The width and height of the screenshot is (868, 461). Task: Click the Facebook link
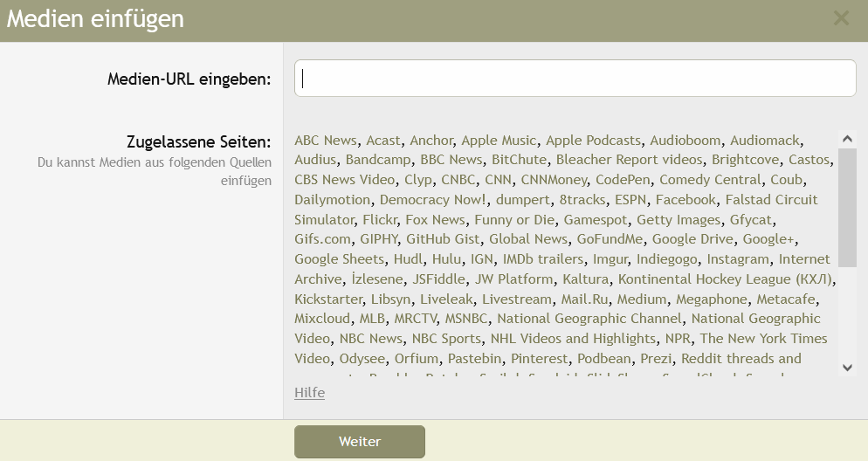point(685,199)
